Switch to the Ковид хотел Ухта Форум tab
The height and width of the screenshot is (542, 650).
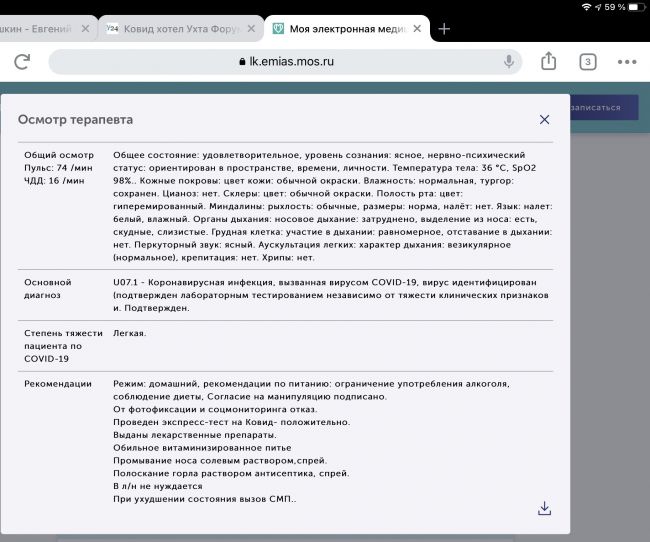click(181, 29)
